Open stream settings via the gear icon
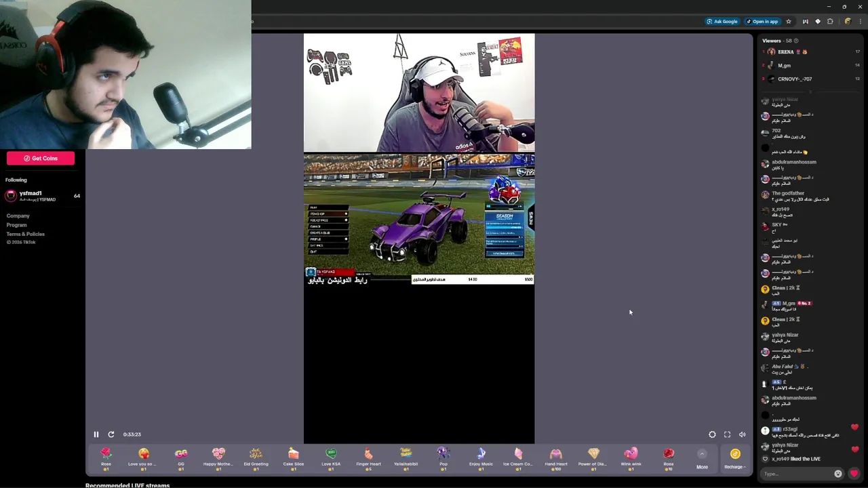 (x=712, y=434)
